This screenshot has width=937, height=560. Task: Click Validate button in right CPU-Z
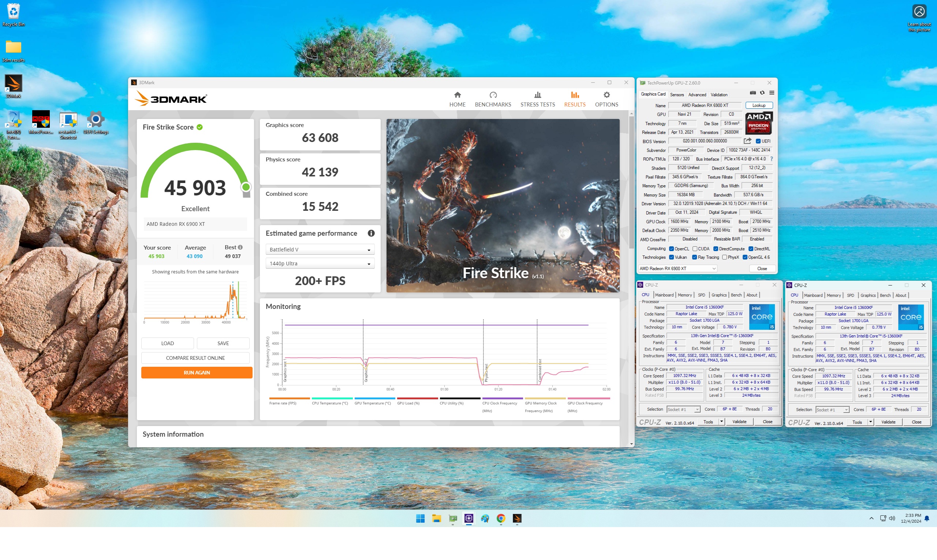coord(888,422)
